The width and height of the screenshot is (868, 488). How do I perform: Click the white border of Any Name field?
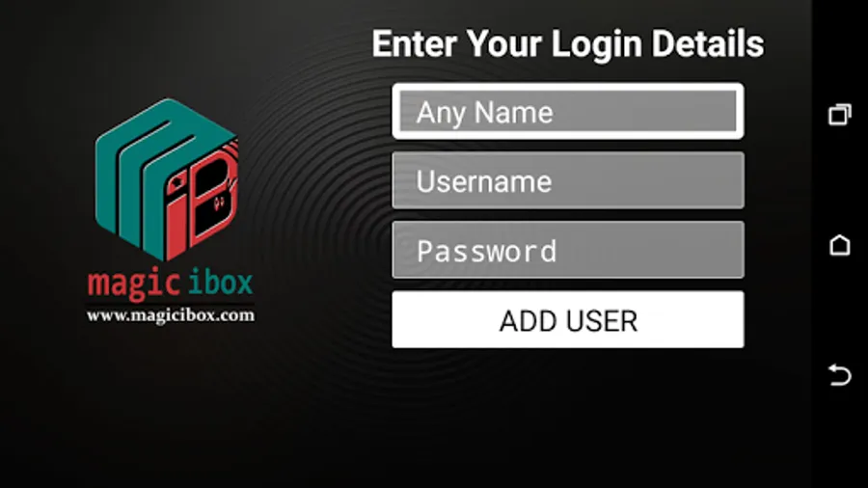pyautogui.click(x=568, y=87)
